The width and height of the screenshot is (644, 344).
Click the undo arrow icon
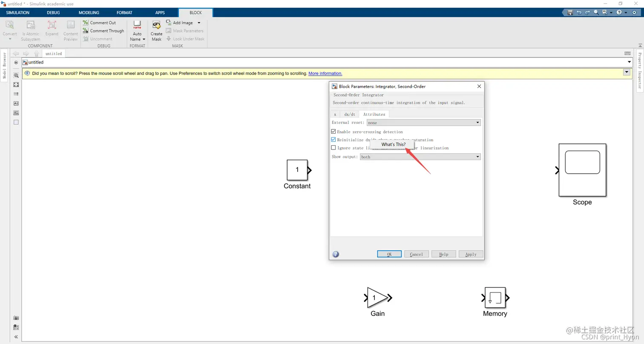pyautogui.click(x=579, y=13)
